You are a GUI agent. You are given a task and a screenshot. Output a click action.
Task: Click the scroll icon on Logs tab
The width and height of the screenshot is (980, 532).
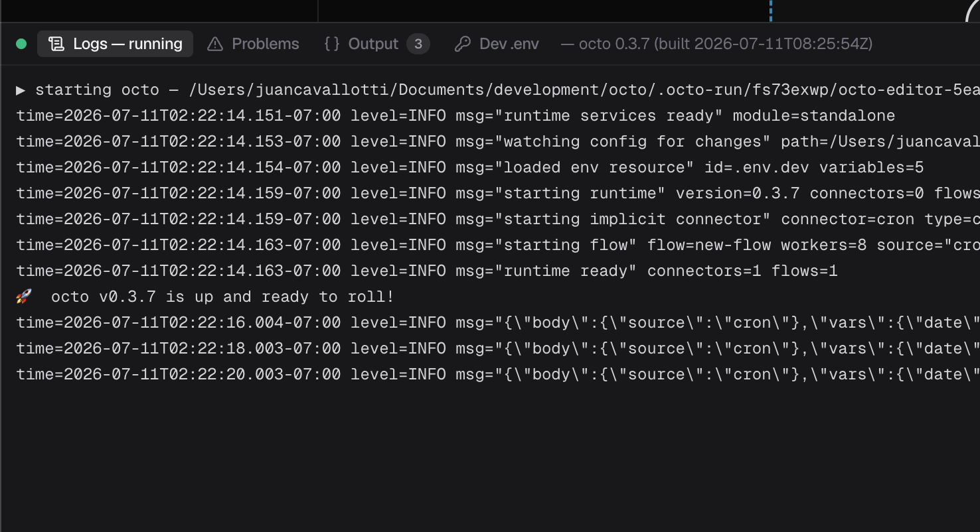[x=57, y=44]
